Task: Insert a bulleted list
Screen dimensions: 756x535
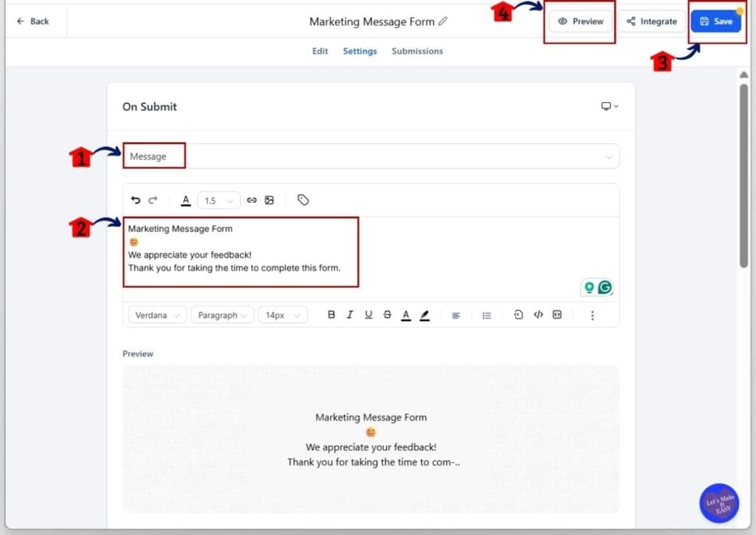Action: [487, 314]
